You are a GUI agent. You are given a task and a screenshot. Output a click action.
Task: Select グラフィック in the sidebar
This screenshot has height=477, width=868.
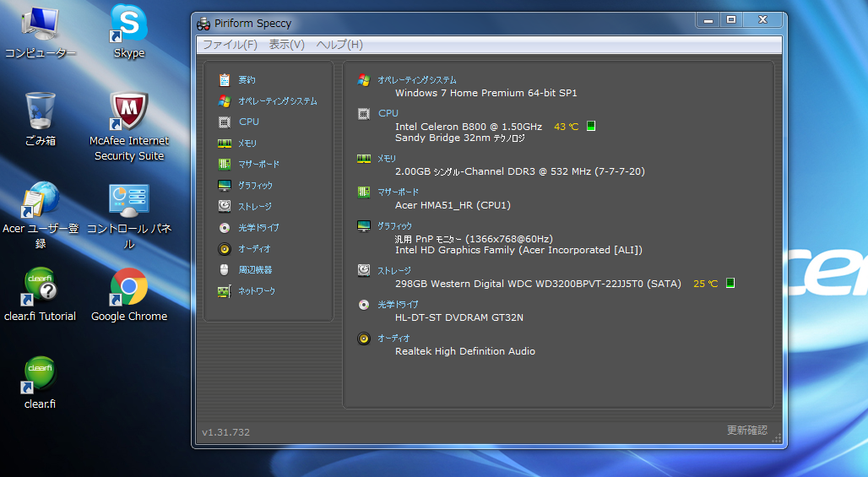[255, 186]
